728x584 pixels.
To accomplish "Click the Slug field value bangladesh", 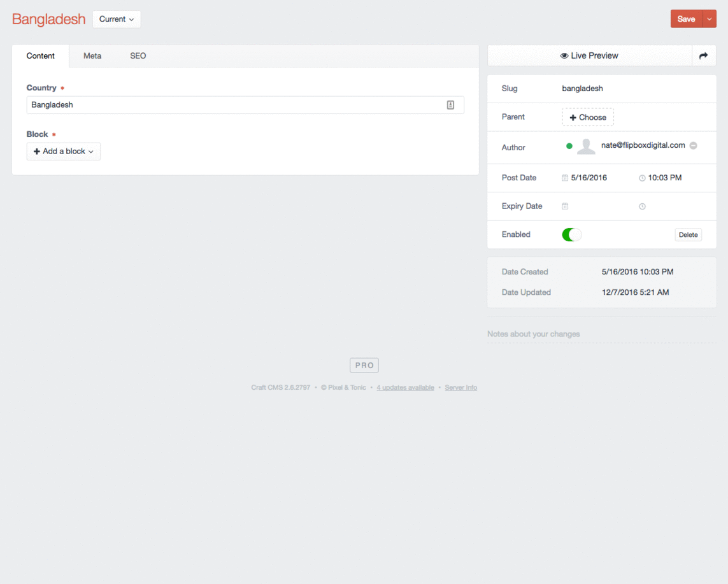I will pos(582,88).
